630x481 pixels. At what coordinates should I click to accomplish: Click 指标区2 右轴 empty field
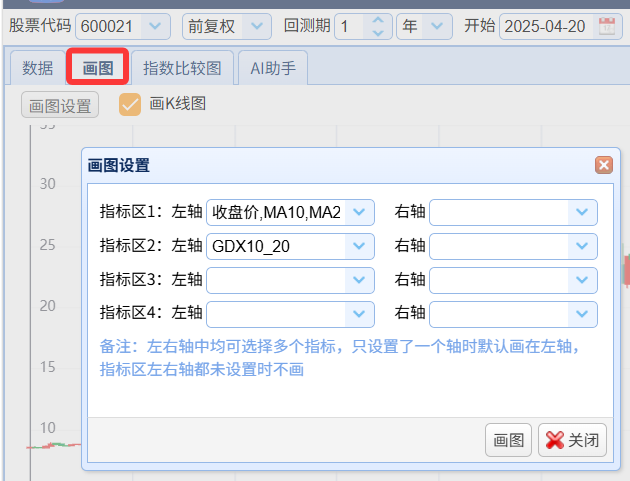499,246
